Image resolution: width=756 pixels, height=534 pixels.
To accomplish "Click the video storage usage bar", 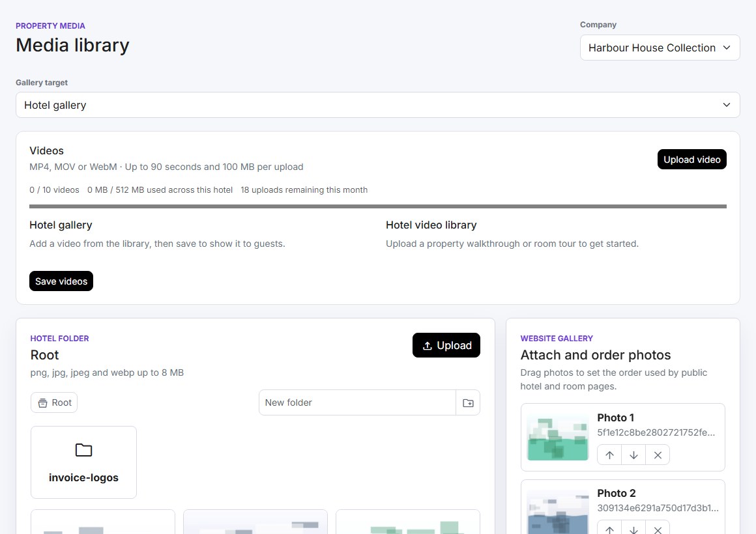I will 378,206.
